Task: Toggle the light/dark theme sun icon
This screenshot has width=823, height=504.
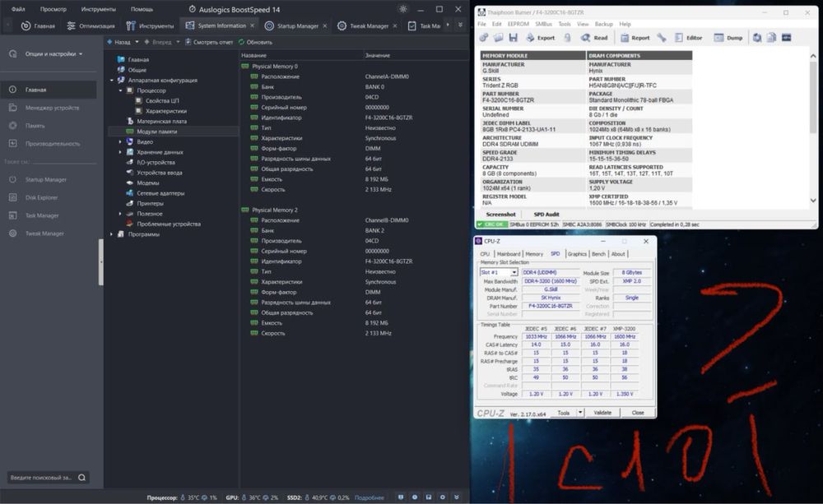Action: 402,9
